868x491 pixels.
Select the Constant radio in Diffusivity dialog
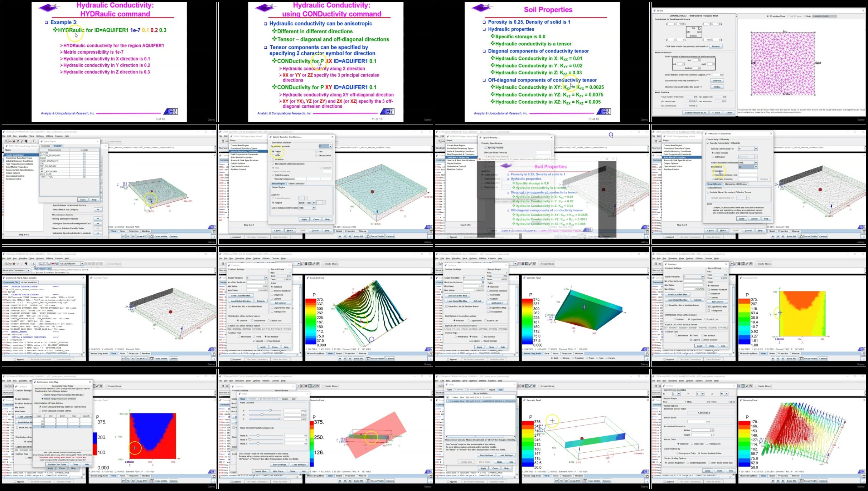(713, 171)
